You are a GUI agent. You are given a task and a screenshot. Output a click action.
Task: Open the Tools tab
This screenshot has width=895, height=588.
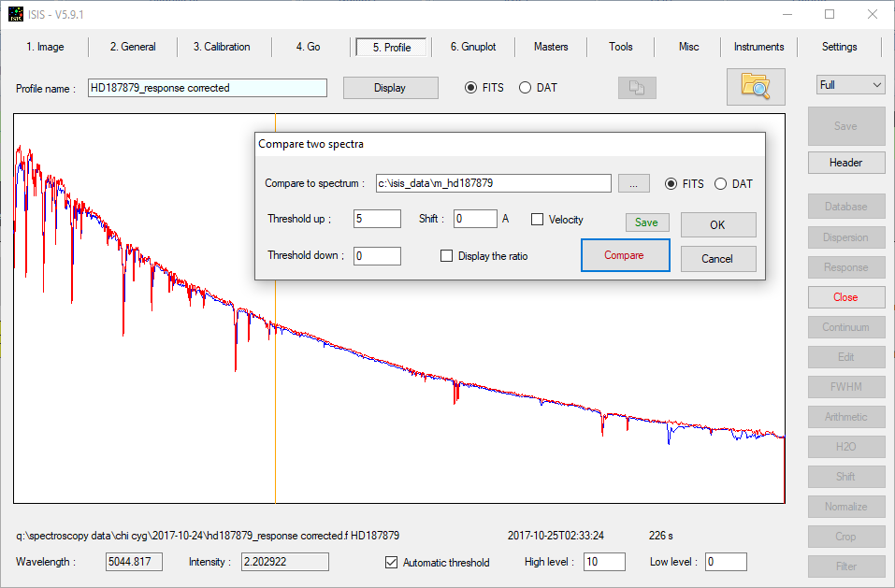pos(620,47)
